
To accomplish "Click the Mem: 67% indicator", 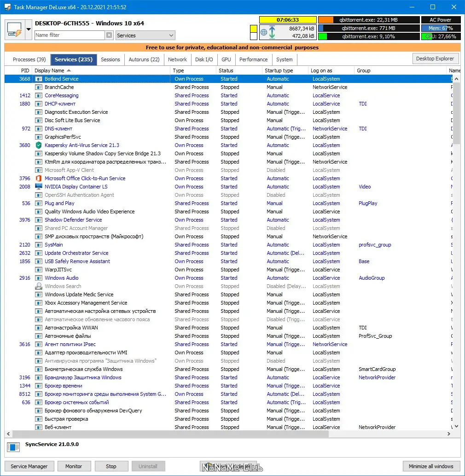I will [441, 28].
